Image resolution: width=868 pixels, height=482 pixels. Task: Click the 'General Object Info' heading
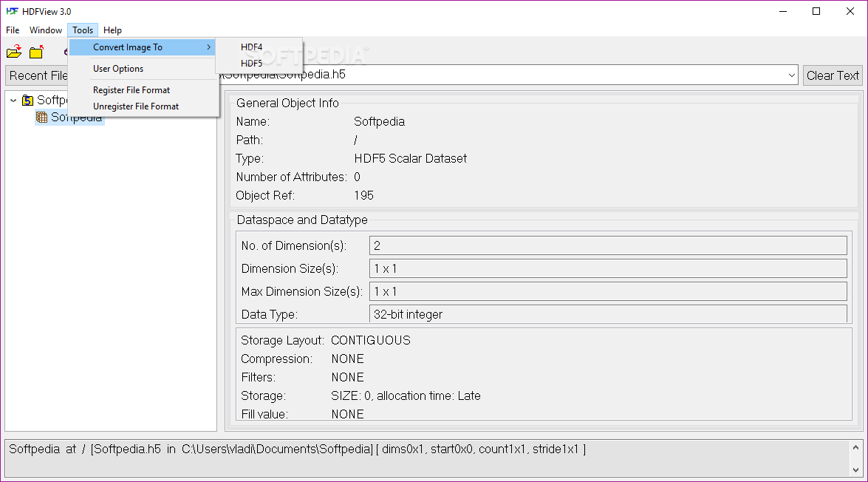tap(287, 103)
